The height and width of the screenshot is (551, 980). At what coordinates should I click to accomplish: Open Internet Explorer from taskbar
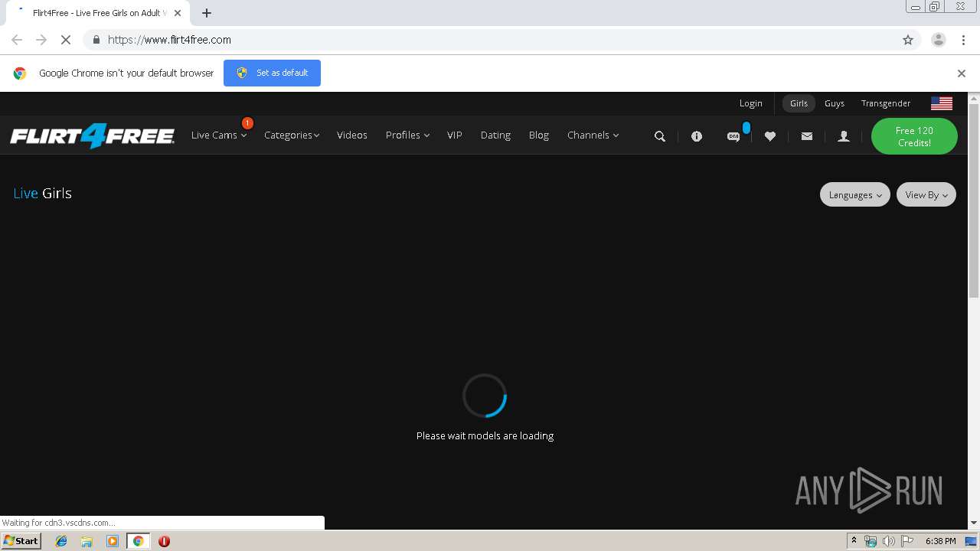(61, 541)
